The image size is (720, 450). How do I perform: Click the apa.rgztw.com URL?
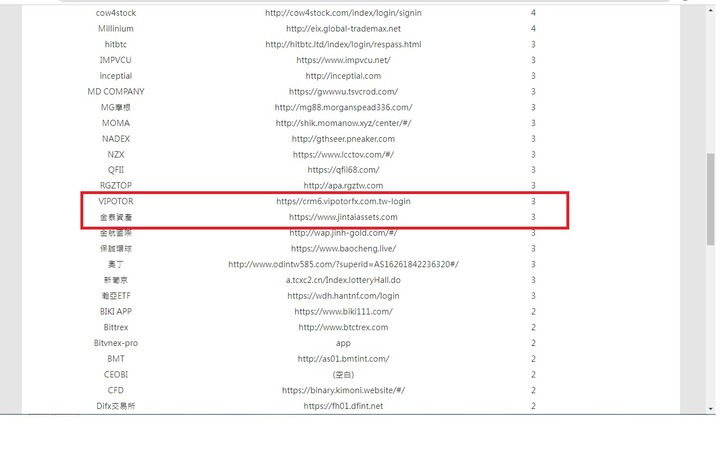click(x=343, y=186)
